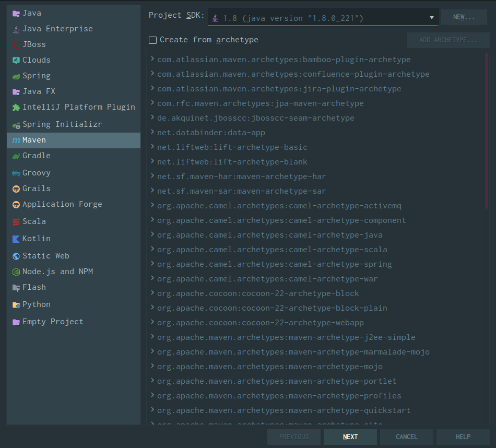This screenshot has height=448, width=496.
Task: Click the Spring leaf icon
Action: click(16, 76)
